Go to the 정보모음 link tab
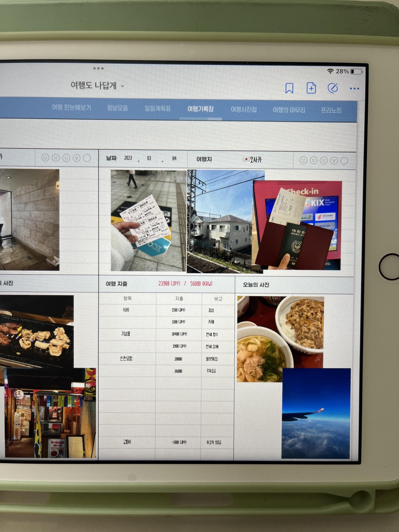The height and width of the screenshot is (532, 399). point(117,108)
